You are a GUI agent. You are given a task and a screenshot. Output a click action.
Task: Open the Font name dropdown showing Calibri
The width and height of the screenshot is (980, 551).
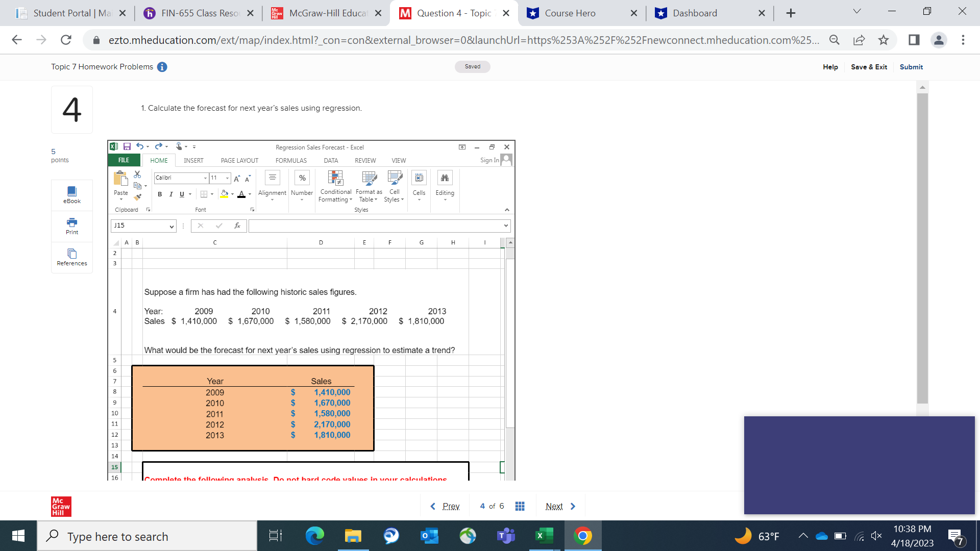(206, 178)
